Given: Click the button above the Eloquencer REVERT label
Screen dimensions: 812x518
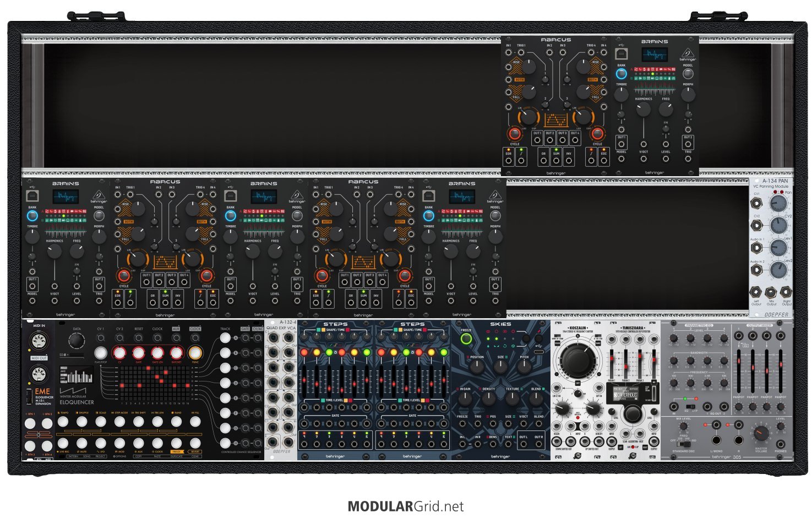Looking at the screenshot, I should [x=195, y=443].
